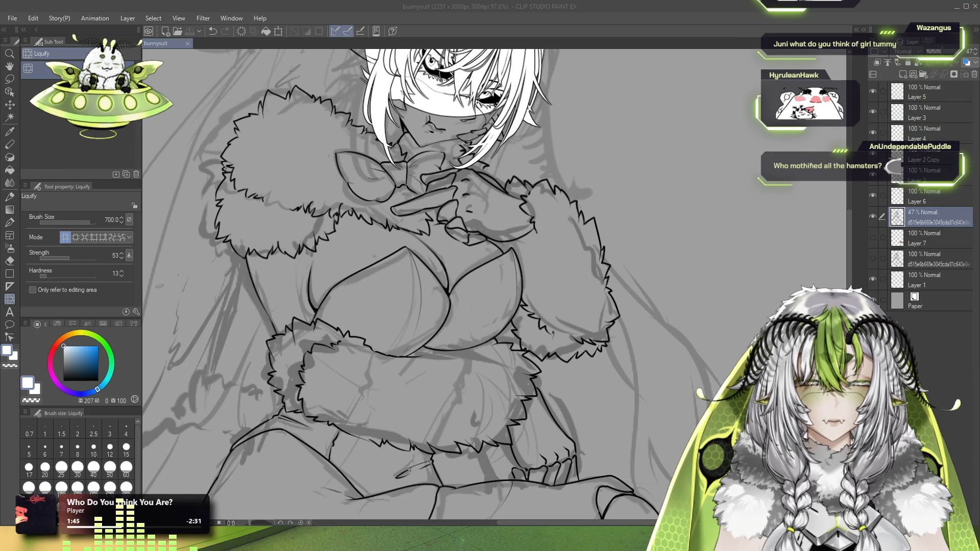
Task: Delete sub tool with trash icon
Action: [136, 174]
